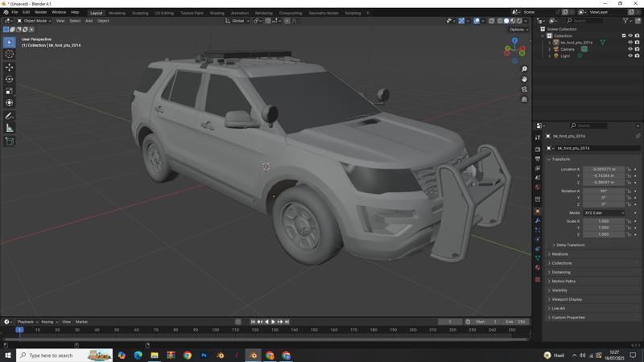
Task: Open the viewport Options dropdown
Action: pos(518,30)
